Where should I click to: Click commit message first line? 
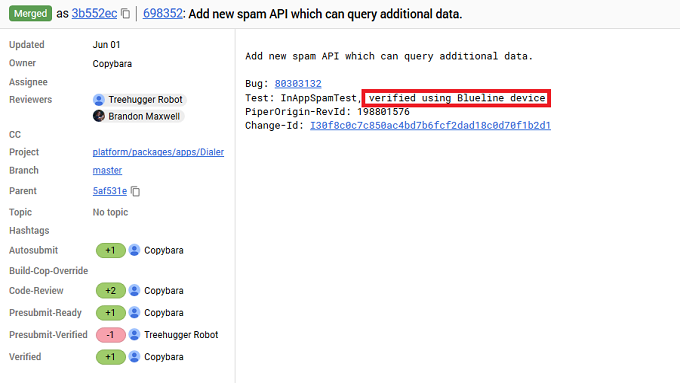pyautogui.click(x=389, y=56)
